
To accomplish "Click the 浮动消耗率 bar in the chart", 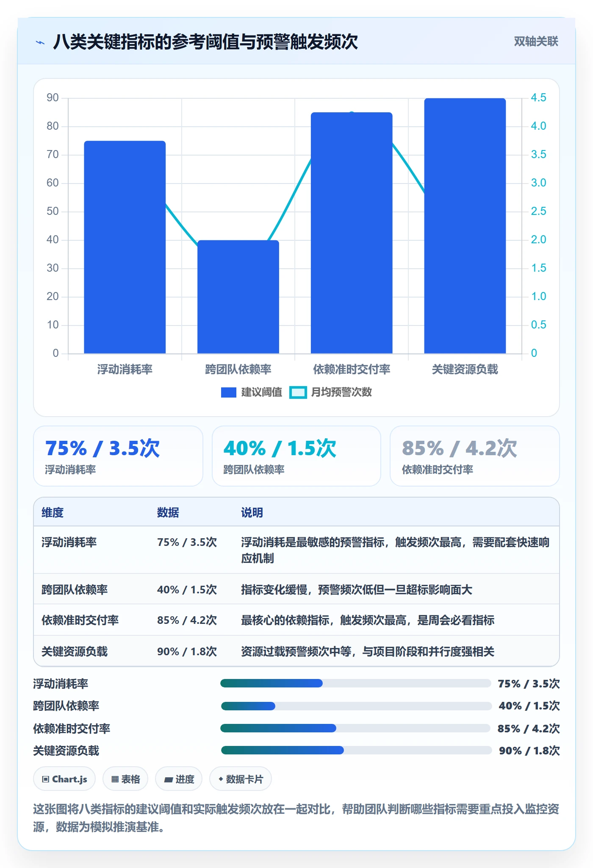I will pyautogui.click(x=125, y=247).
